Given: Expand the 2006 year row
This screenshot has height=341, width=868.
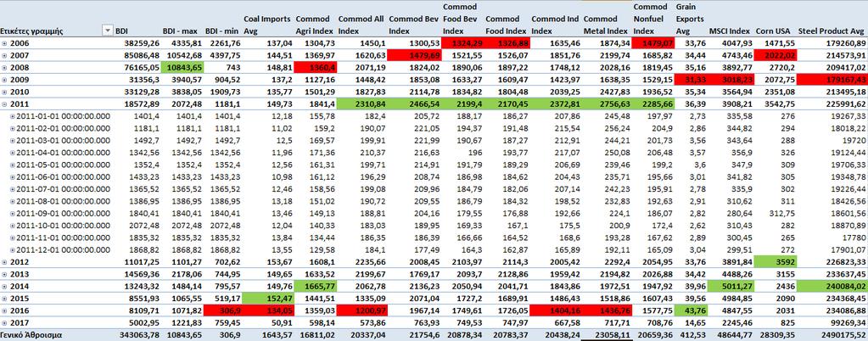Looking at the screenshot, I should [x=4, y=43].
